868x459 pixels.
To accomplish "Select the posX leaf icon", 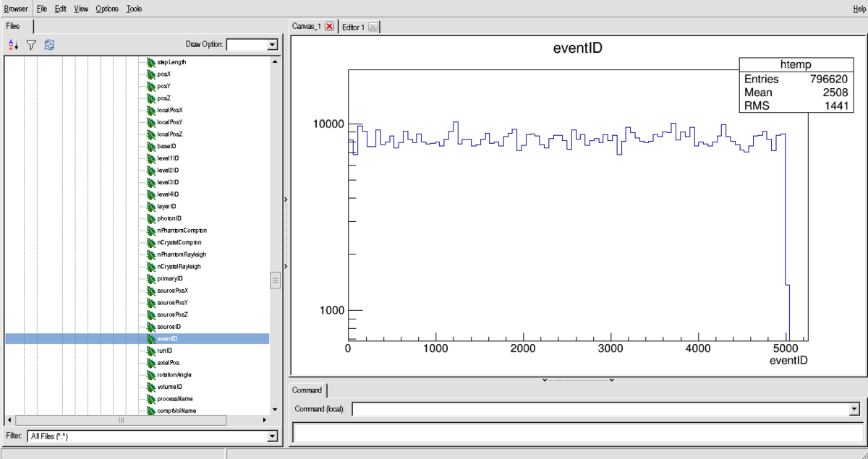I will 151,74.
